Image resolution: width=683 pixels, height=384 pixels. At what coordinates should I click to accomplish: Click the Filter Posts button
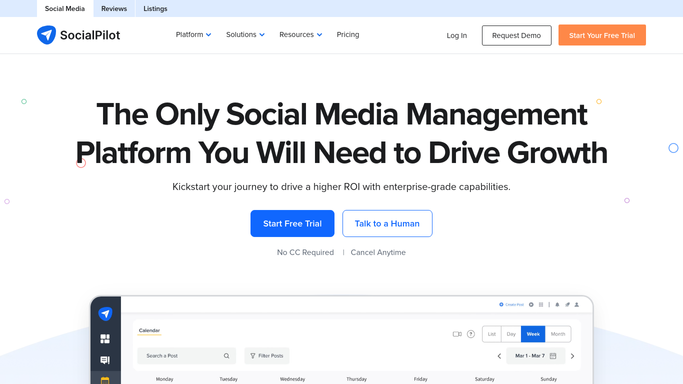[267, 356]
